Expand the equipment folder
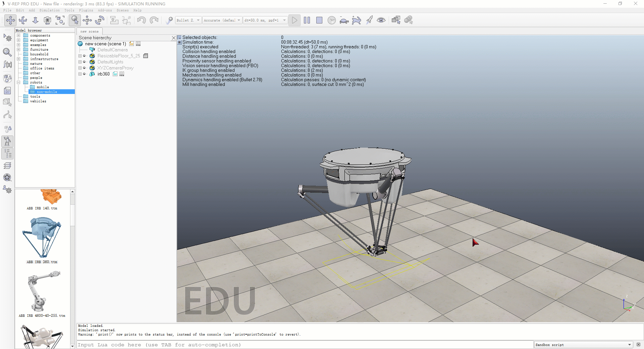Screen dimensions: 644x349 click(x=18, y=40)
